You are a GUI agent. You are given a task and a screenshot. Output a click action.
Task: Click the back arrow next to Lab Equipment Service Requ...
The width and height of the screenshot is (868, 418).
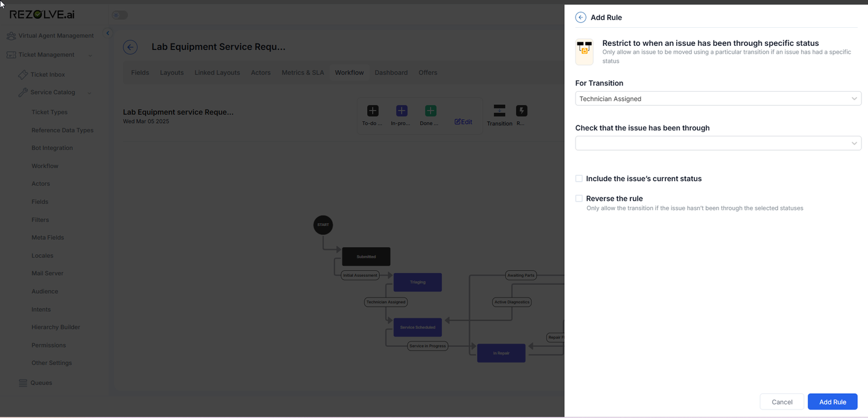tap(130, 47)
